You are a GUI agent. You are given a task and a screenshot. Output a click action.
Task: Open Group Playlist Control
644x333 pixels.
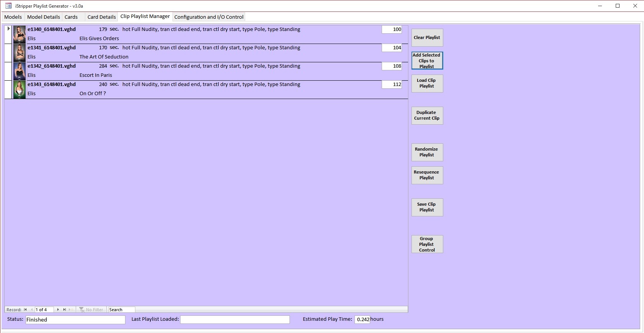(427, 244)
